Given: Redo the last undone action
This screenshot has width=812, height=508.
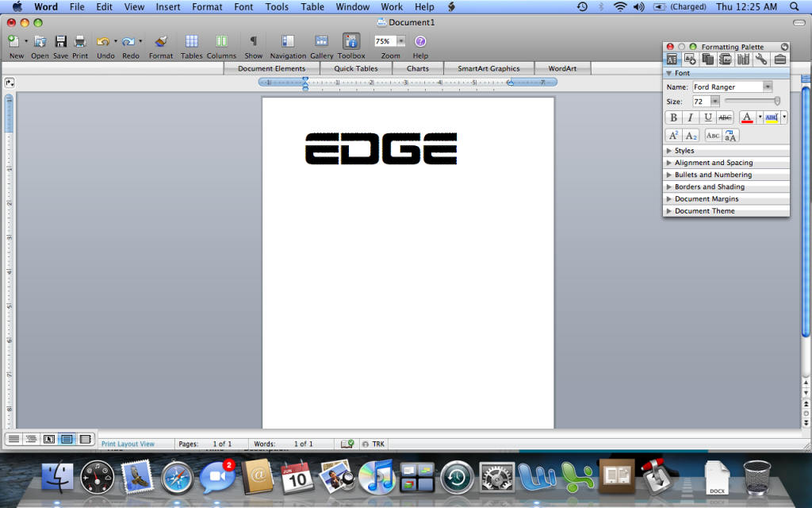Looking at the screenshot, I should pyautogui.click(x=128, y=41).
